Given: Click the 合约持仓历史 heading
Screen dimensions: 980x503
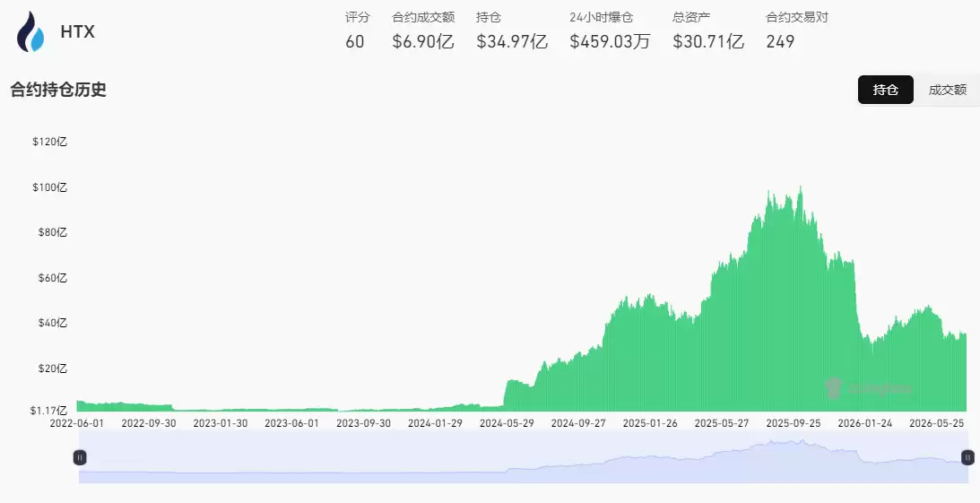Looking at the screenshot, I should (x=58, y=90).
